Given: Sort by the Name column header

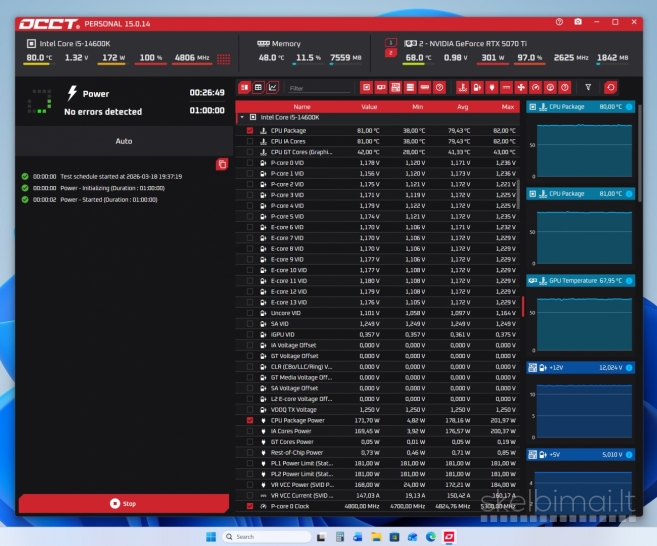Looking at the screenshot, I should pyautogui.click(x=301, y=106).
